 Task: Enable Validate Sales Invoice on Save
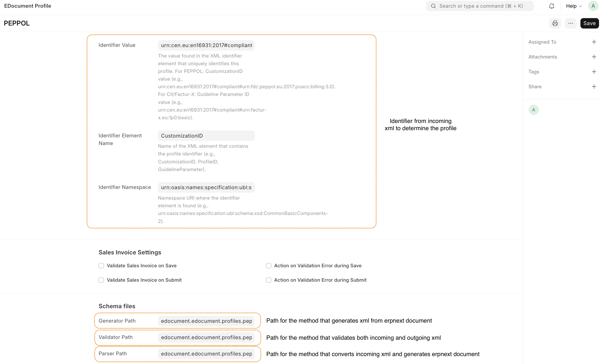pos(101,266)
